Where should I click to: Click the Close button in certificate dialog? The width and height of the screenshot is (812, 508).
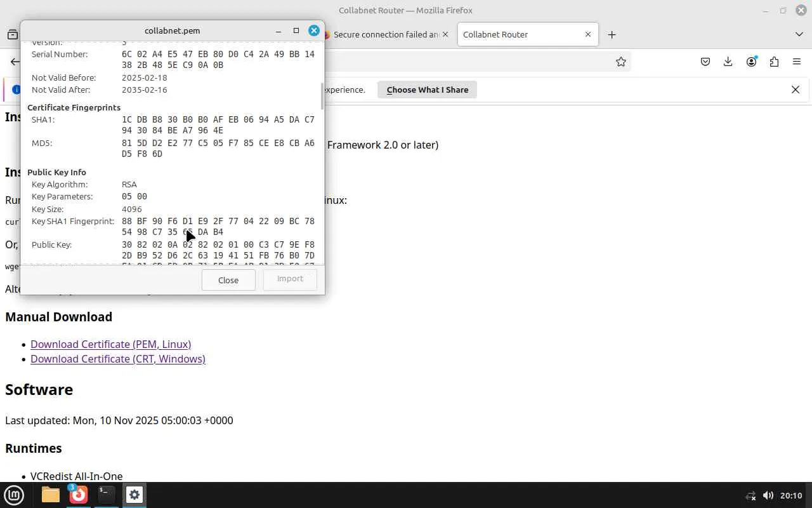click(228, 280)
